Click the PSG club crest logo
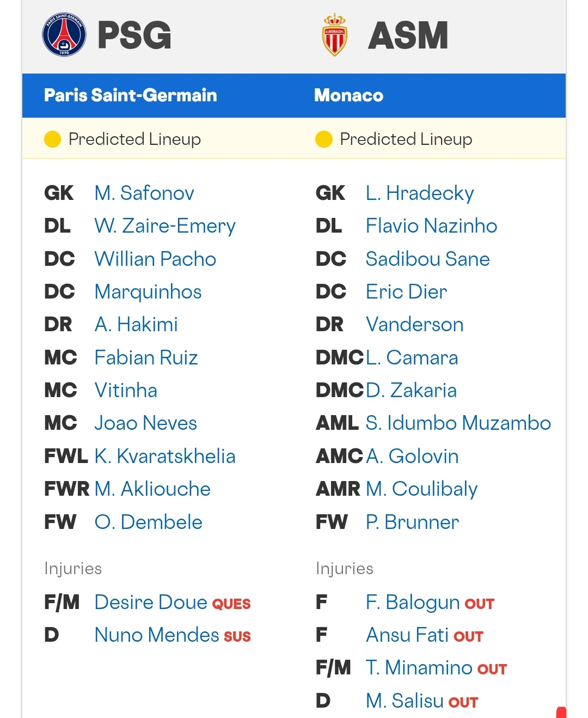This screenshot has height=718, width=588. click(64, 35)
